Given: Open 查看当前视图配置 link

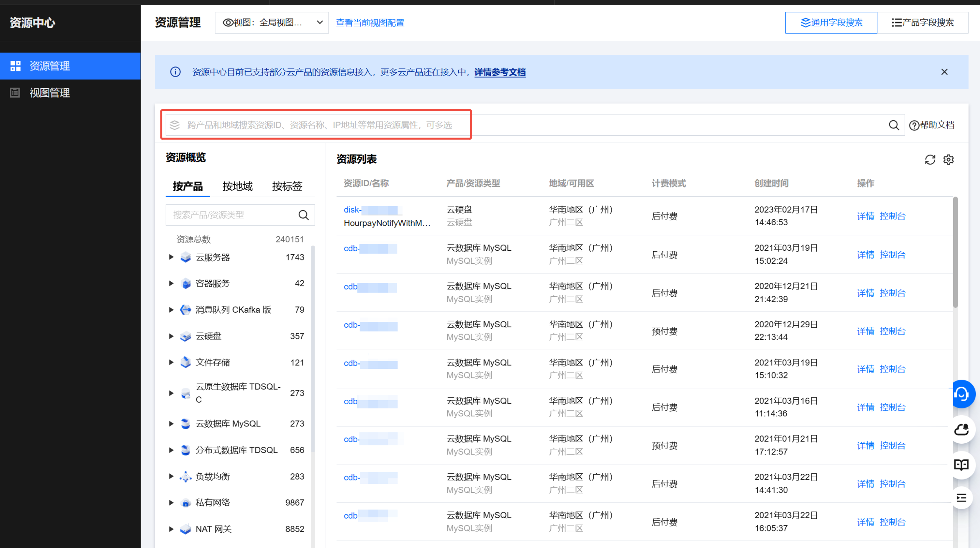Looking at the screenshot, I should point(370,23).
